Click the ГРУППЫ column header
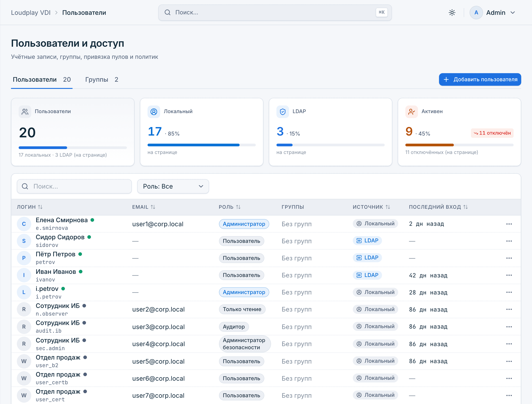 (x=293, y=207)
